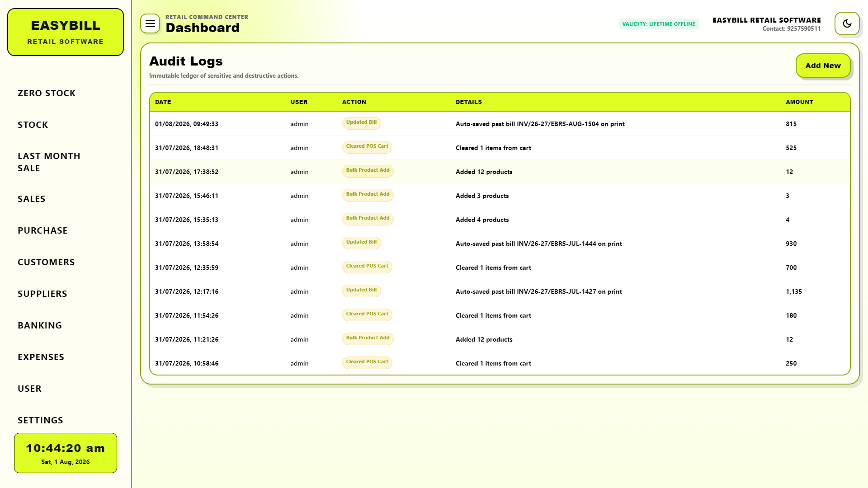Open Settings in the sidebar
This screenshot has width=868, height=488.
point(40,420)
